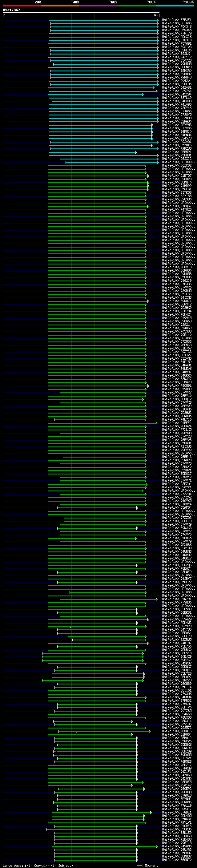Select the UniRef100_Q95140 entry

tap(177, 335)
